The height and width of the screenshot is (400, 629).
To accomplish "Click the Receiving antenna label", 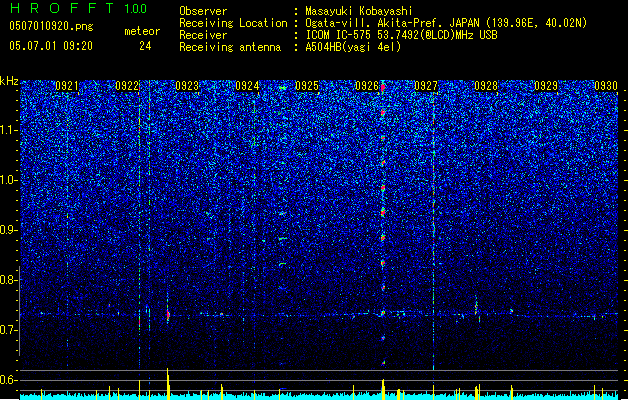I will [x=230, y=47].
